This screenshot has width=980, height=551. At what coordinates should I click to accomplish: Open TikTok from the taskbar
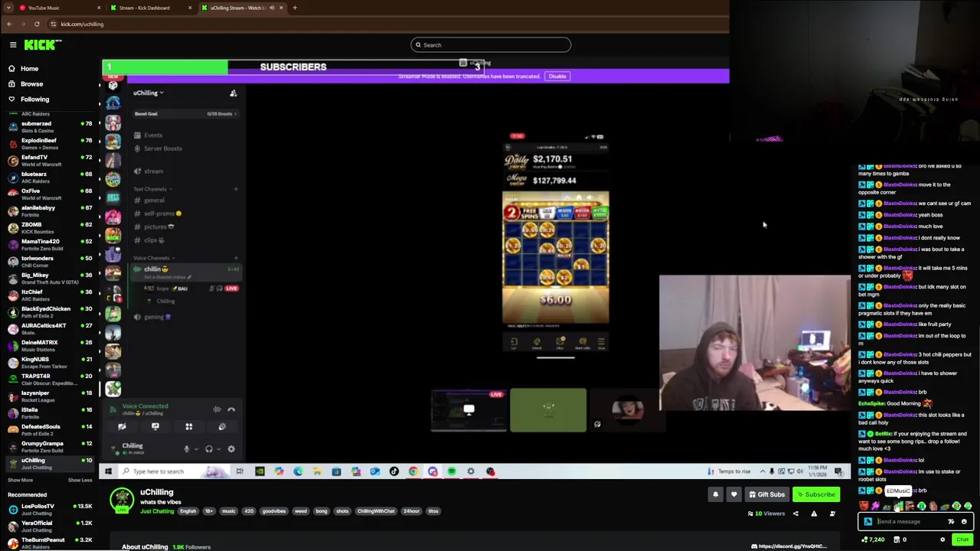[394, 471]
